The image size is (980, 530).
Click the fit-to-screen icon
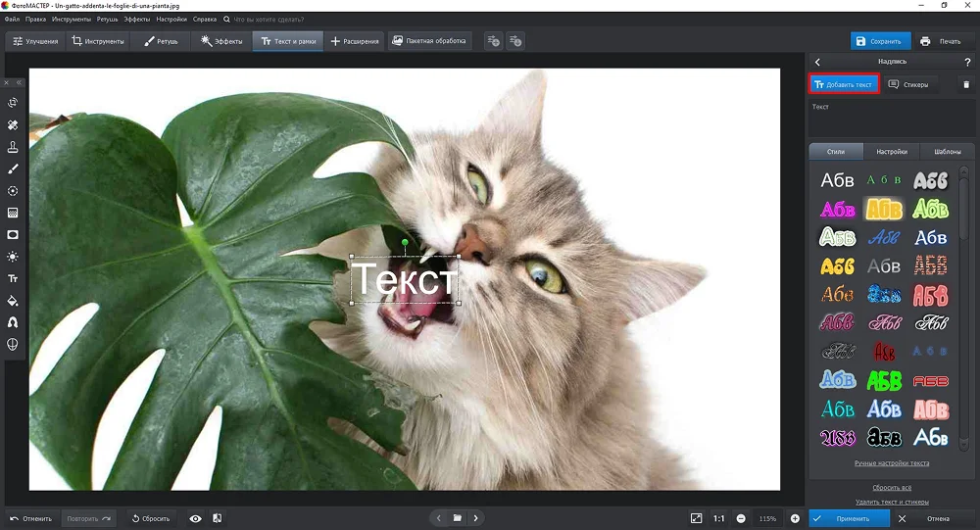696,518
